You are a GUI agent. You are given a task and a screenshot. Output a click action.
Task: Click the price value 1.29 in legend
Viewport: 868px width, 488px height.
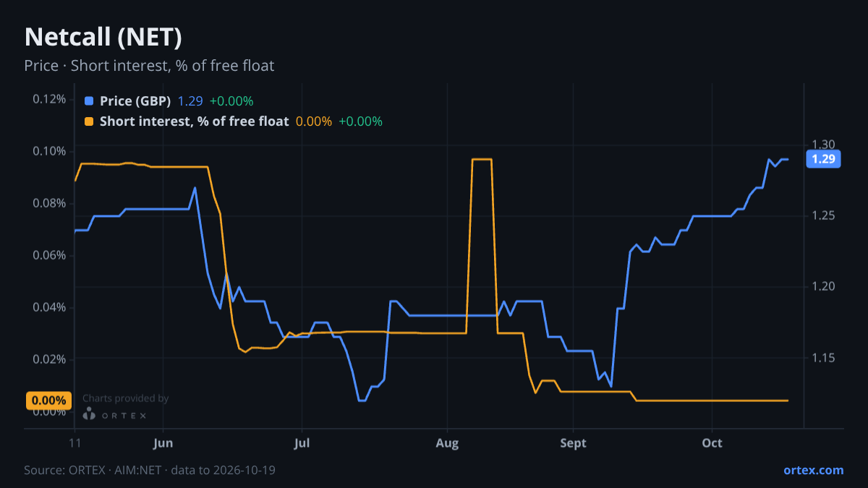point(190,101)
